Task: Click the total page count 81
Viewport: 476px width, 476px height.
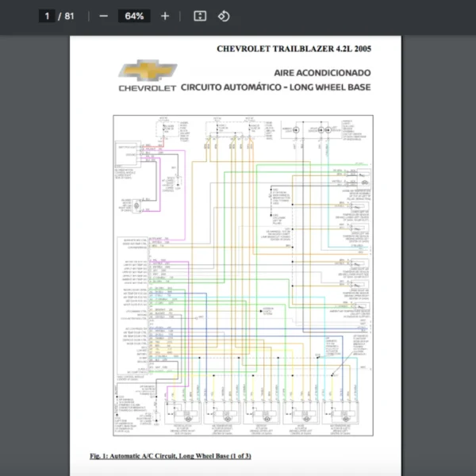Action: 70,16
